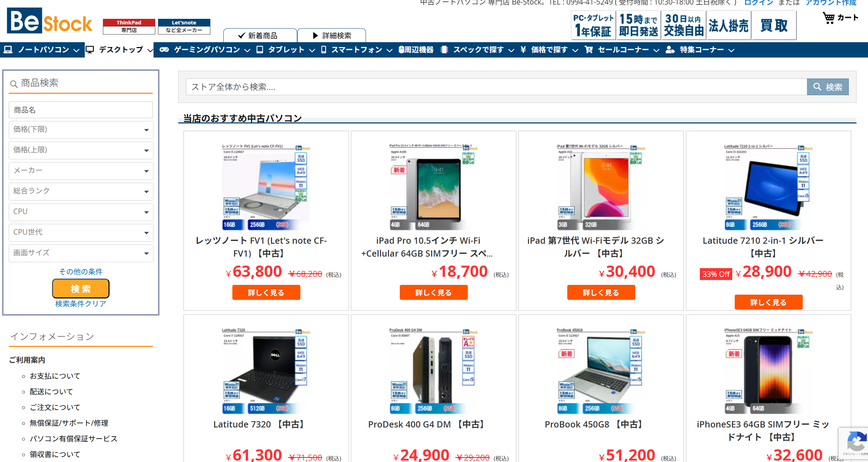Open the PC・タブレット1年保証 banner
This screenshot has width=868, height=462.
click(x=593, y=25)
